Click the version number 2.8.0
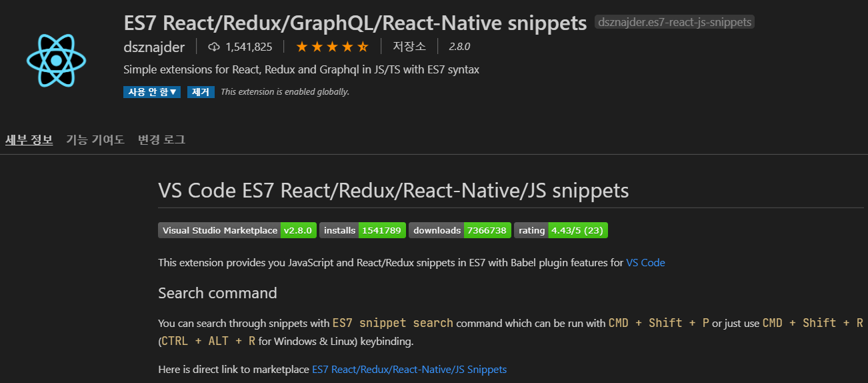Image resolution: width=868 pixels, height=383 pixels. tap(459, 47)
